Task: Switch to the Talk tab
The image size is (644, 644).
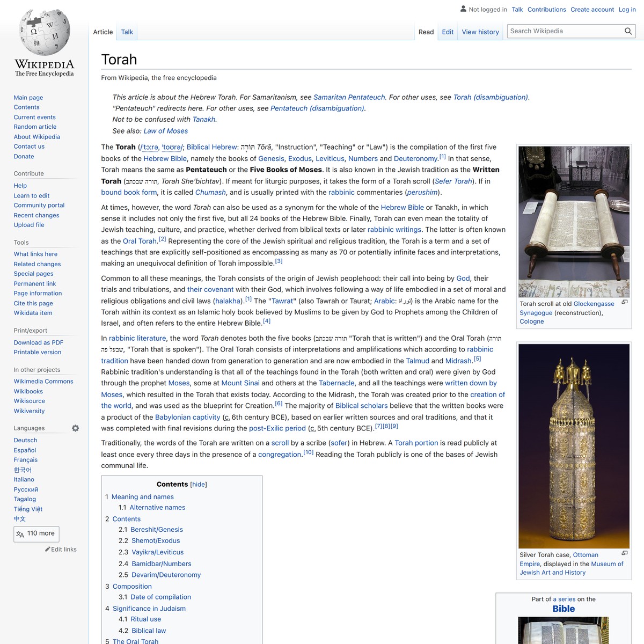Action: (127, 32)
